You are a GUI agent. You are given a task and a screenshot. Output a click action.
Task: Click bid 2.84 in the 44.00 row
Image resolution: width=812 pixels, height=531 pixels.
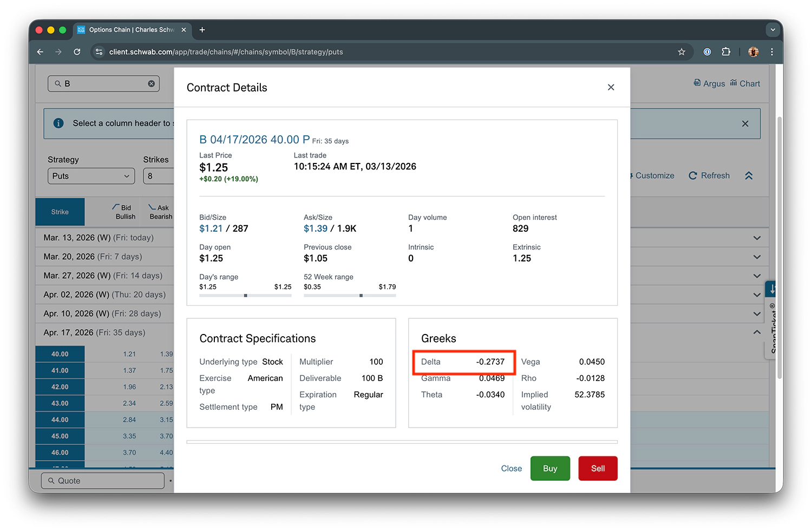129,419
